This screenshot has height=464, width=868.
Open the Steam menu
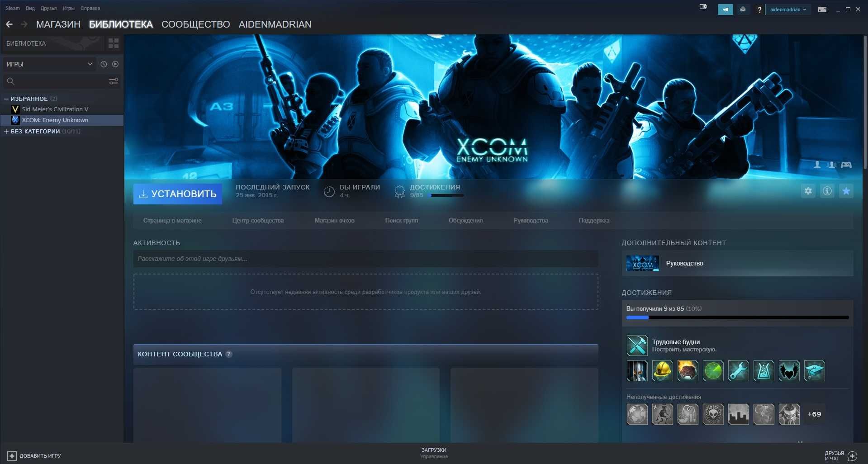pos(13,8)
